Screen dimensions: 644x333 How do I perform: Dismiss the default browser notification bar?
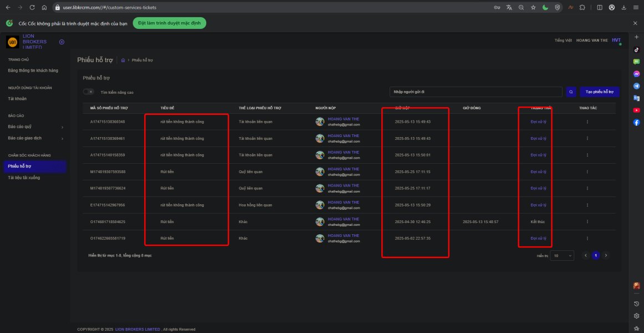[635, 23]
